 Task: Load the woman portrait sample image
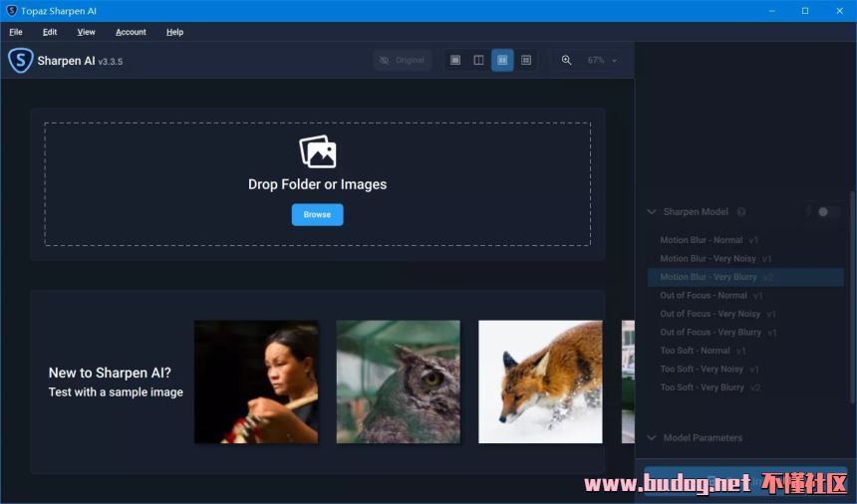(x=256, y=381)
